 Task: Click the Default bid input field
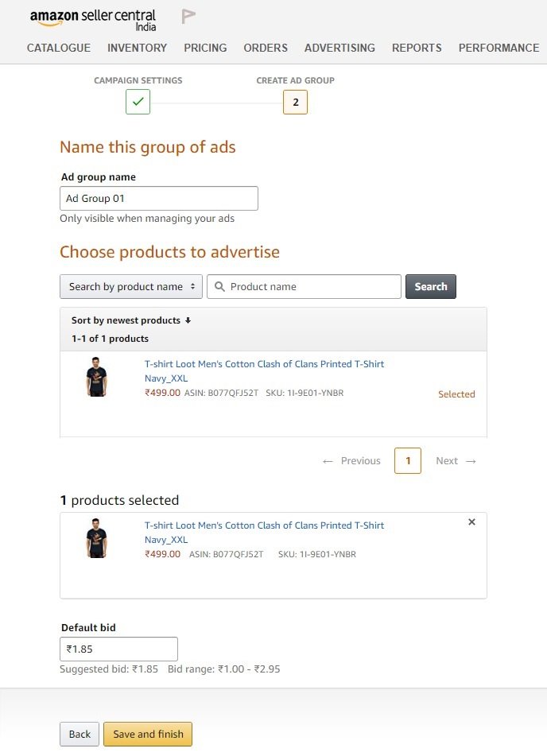[x=118, y=649]
